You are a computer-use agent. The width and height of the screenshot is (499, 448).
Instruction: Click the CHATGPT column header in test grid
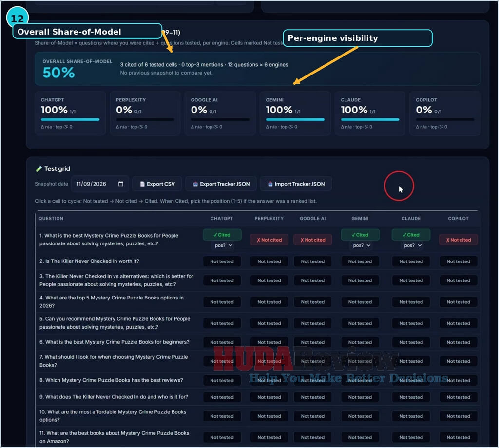tap(222, 219)
